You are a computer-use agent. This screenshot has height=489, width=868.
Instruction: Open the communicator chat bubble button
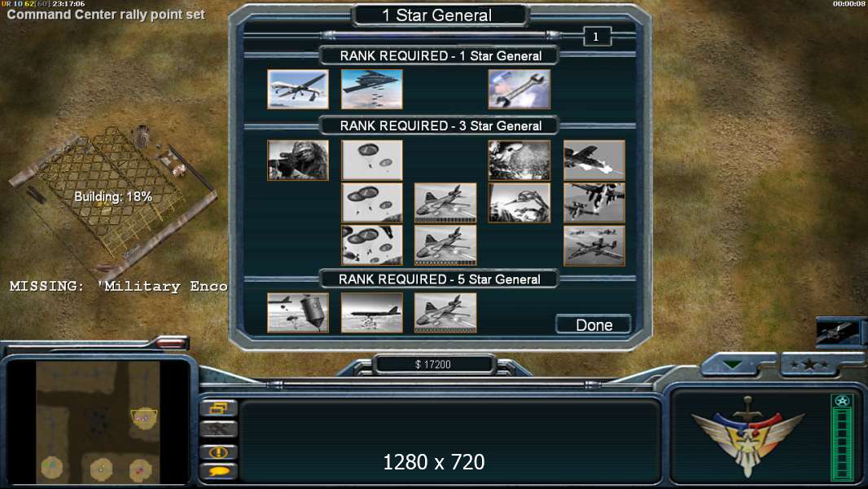(219, 471)
